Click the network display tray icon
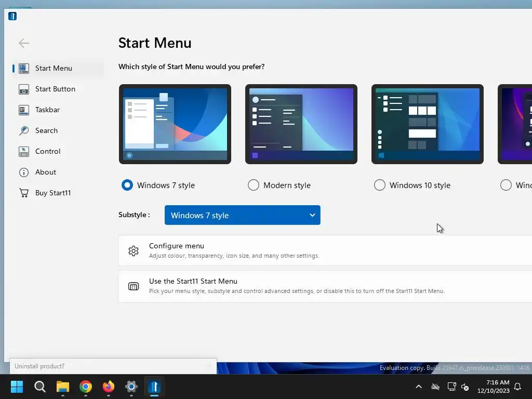The image size is (532, 399). [451, 387]
